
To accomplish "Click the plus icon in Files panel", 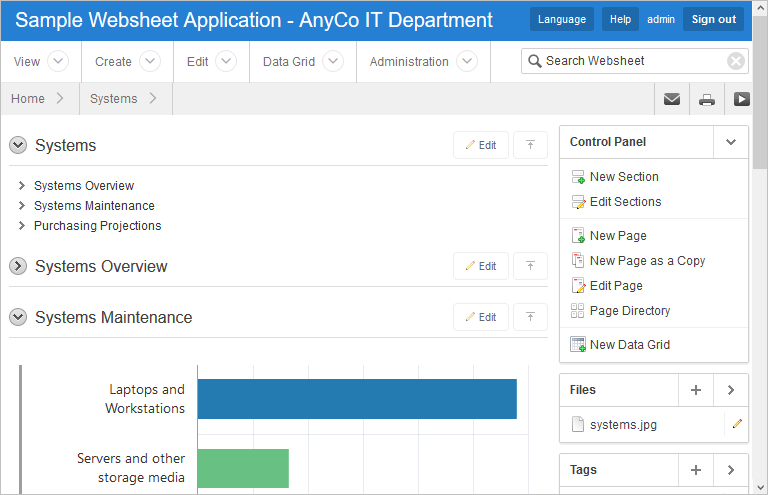I will (x=697, y=390).
